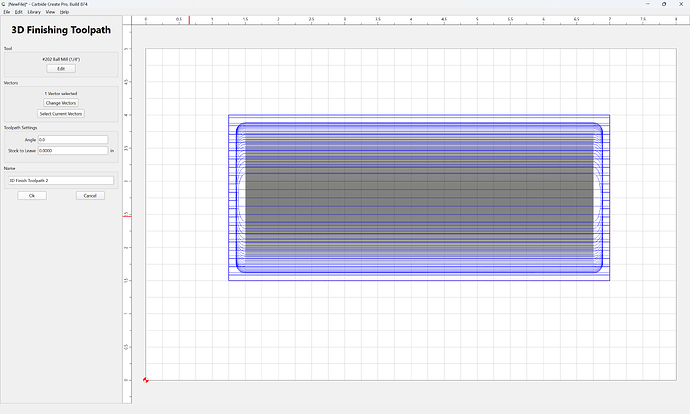Open the Help menu

[x=64, y=12]
